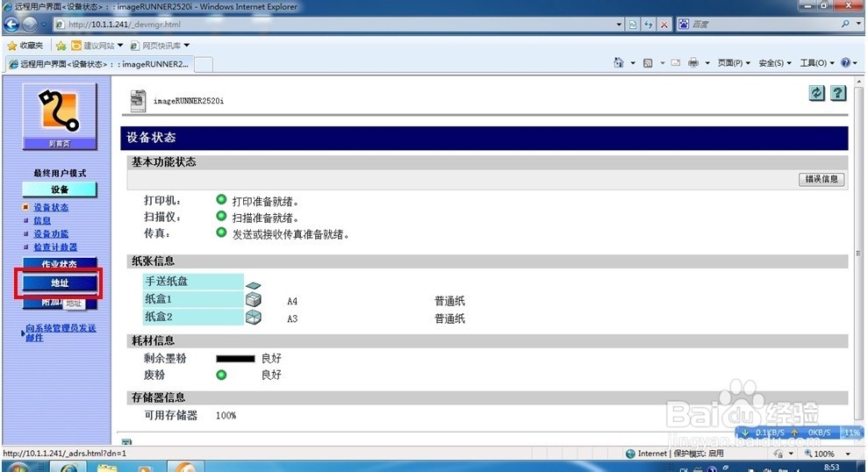Click the 到首页 portal icon

(x=59, y=117)
